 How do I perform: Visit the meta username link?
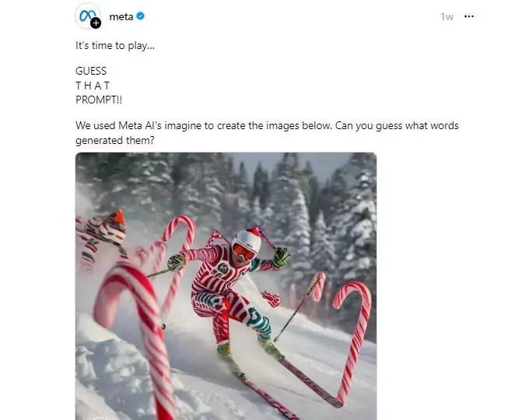coord(121,16)
